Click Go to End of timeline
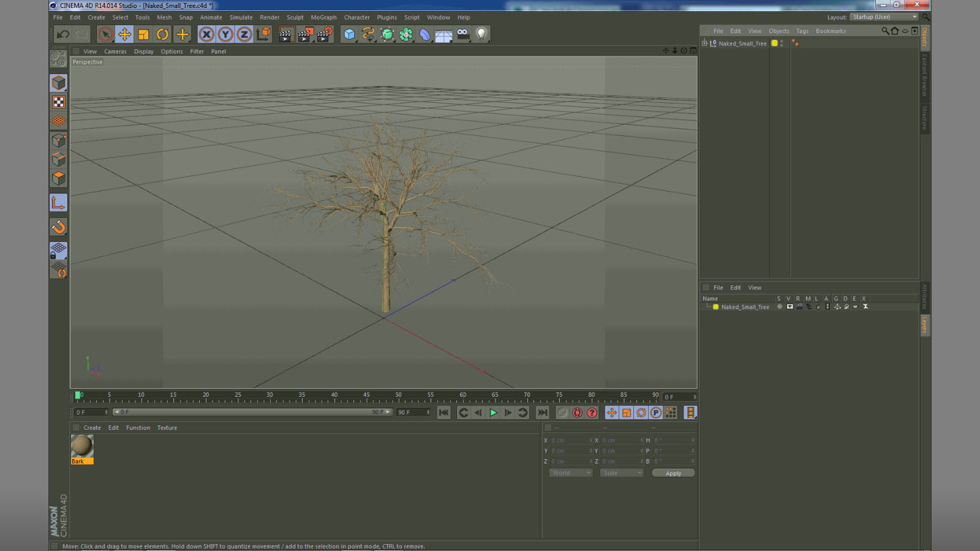Image resolution: width=980 pixels, height=551 pixels. (542, 413)
